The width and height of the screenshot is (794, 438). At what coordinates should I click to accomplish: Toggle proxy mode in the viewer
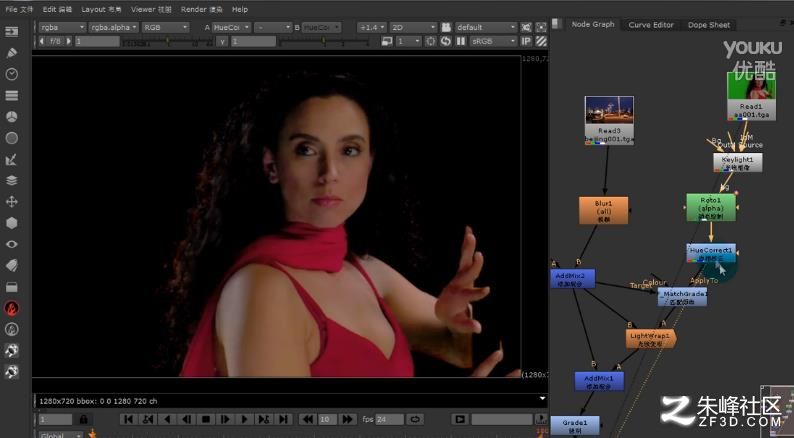(x=387, y=42)
